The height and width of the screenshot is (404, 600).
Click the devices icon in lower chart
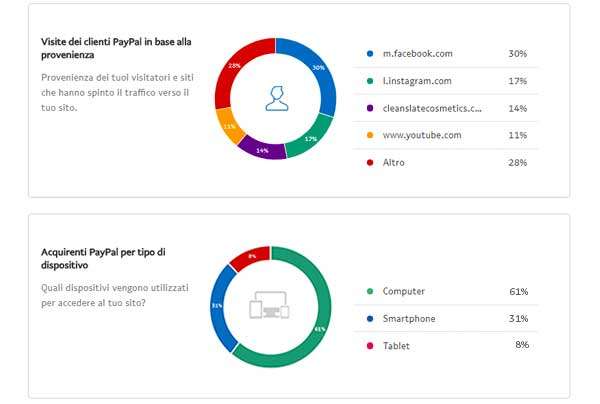pos(270,304)
